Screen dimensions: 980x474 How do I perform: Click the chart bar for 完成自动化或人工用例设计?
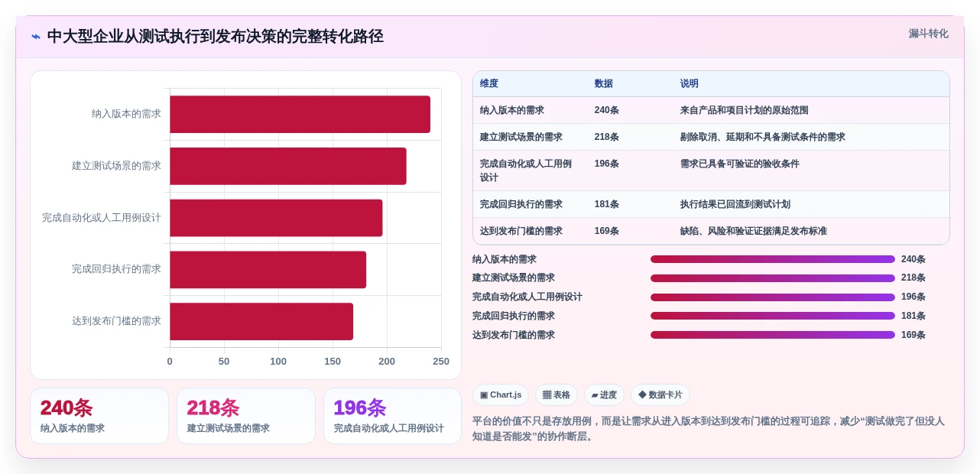click(x=276, y=218)
